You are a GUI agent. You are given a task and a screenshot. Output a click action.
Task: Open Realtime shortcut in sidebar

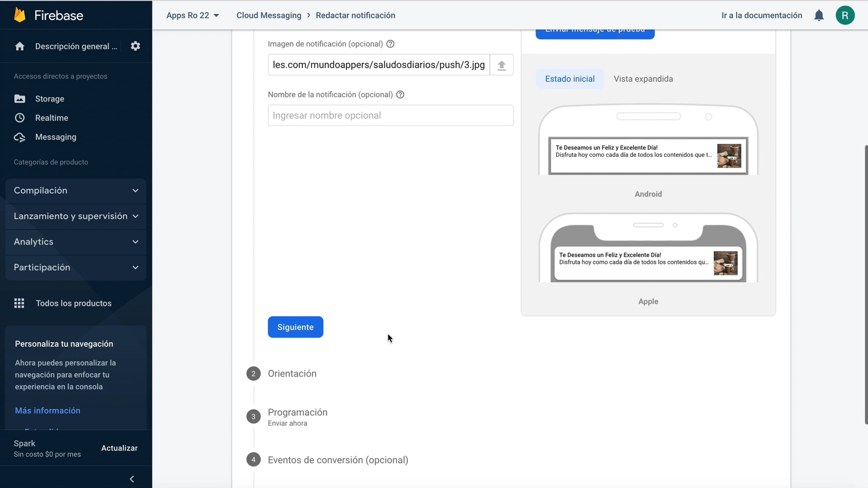pyautogui.click(x=51, y=118)
